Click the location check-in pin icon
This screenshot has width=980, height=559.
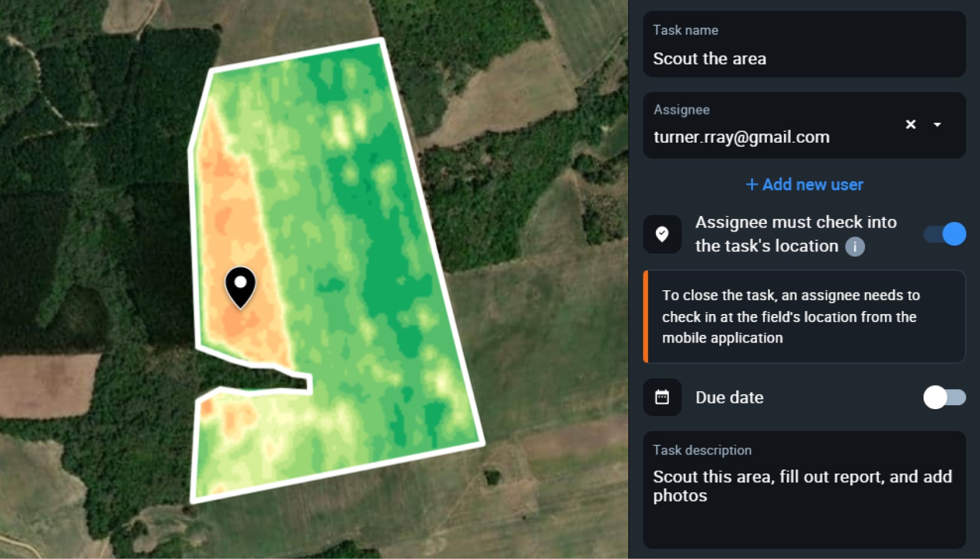(x=662, y=234)
